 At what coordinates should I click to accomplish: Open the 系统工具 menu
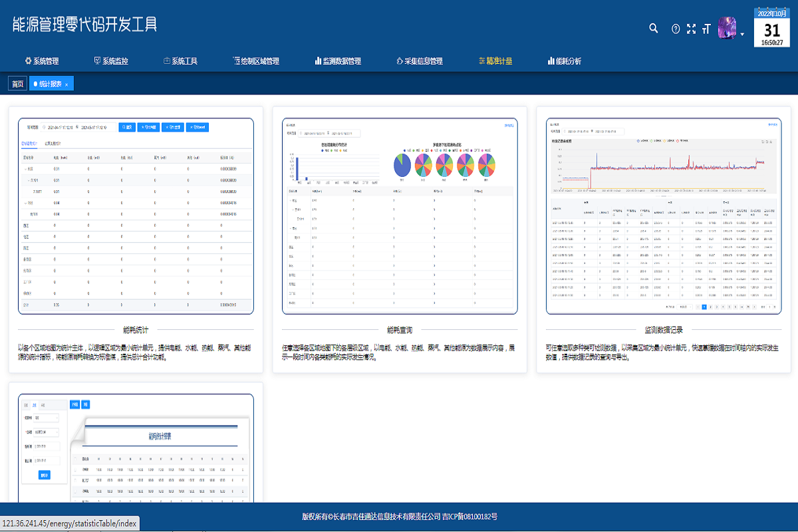click(x=180, y=61)
